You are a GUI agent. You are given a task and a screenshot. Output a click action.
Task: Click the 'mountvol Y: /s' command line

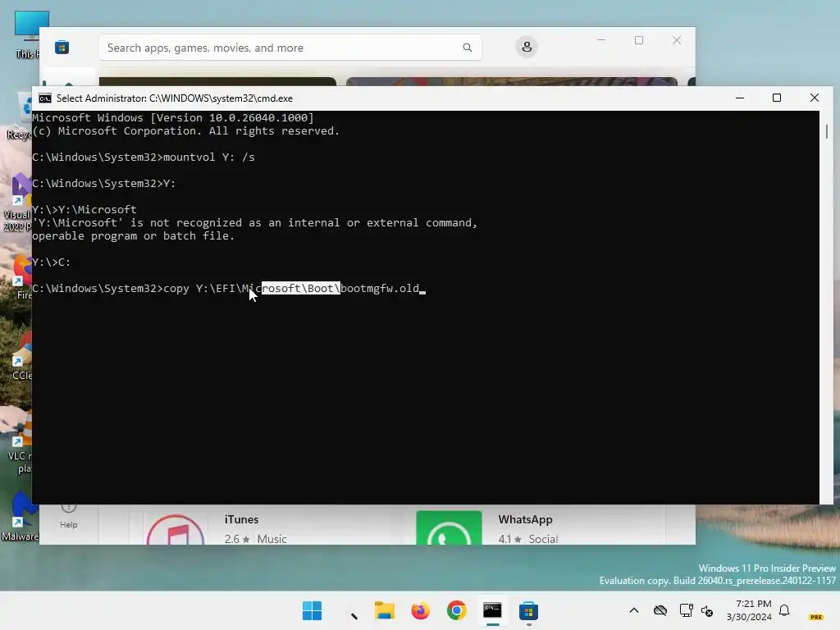pos(143,157)
